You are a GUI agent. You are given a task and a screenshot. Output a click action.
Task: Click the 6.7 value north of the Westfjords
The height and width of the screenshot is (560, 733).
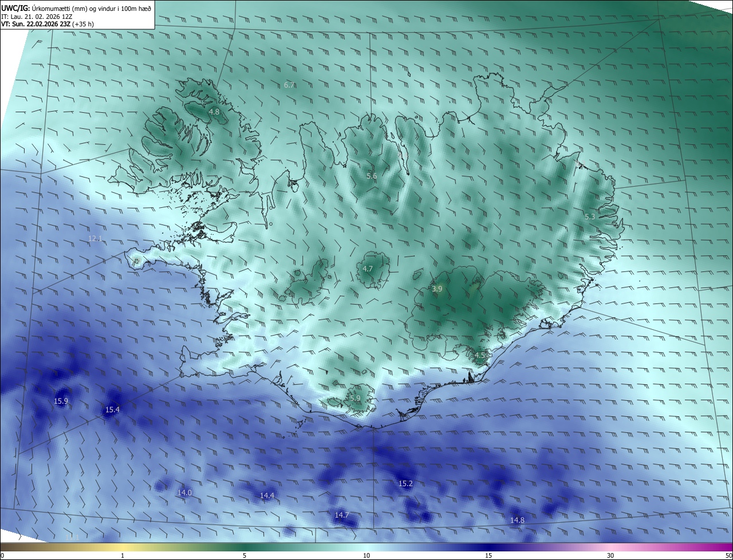pos(289,85)
